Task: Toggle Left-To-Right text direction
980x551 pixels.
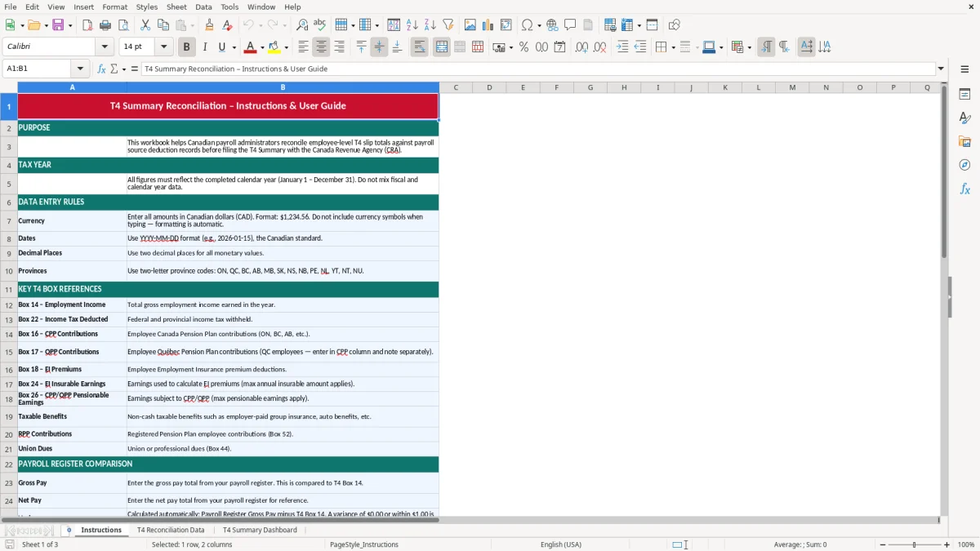Action: coord(766,47)
